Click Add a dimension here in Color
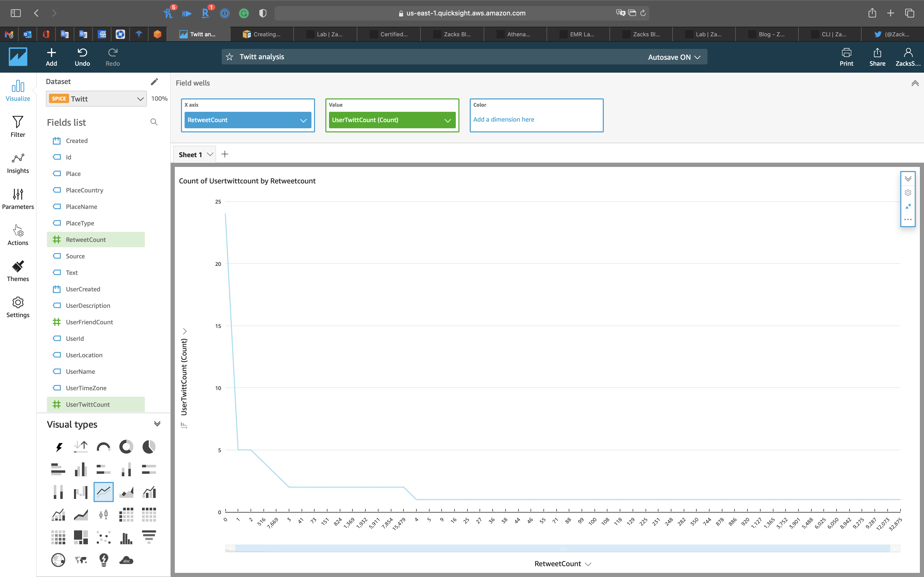 503,120
